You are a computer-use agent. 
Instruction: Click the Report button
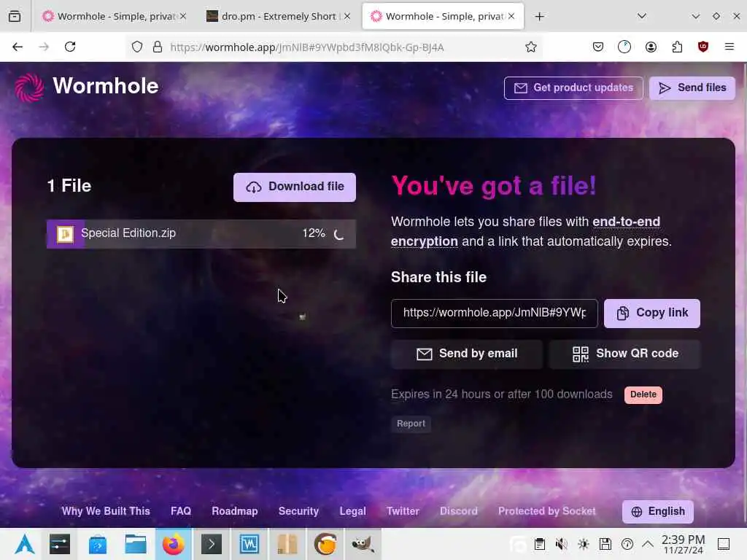click(x=411, y=424)
